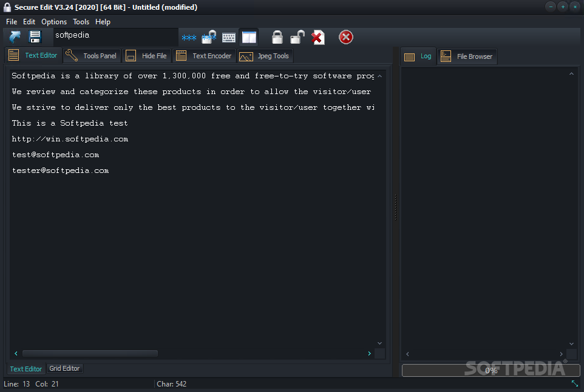
Task: Click the 'Line: 13' status entry
Action: coord(17,384)
